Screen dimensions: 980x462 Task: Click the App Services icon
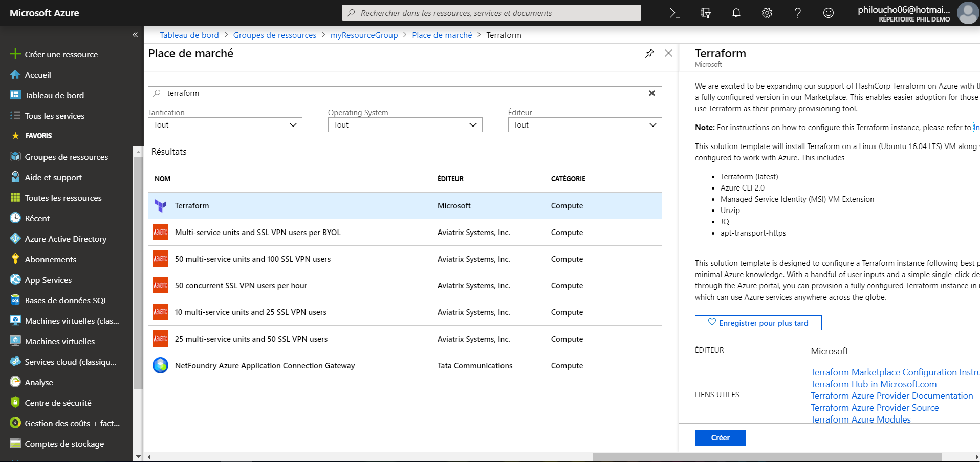coord(15,280)
